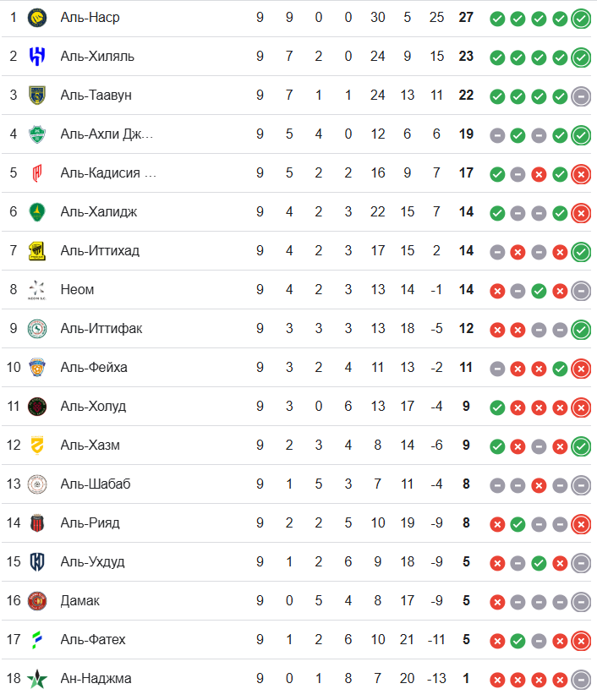The image size is (597, 700).
Task: Click the Аль-Рияд club badge
Action: click(37, 523)
